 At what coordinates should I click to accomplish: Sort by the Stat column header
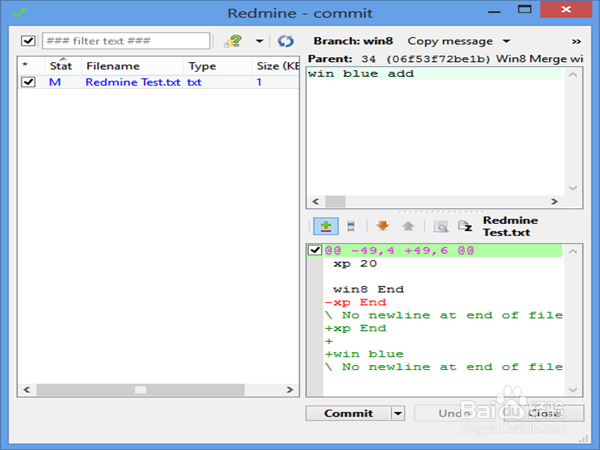tap(61, 66)
